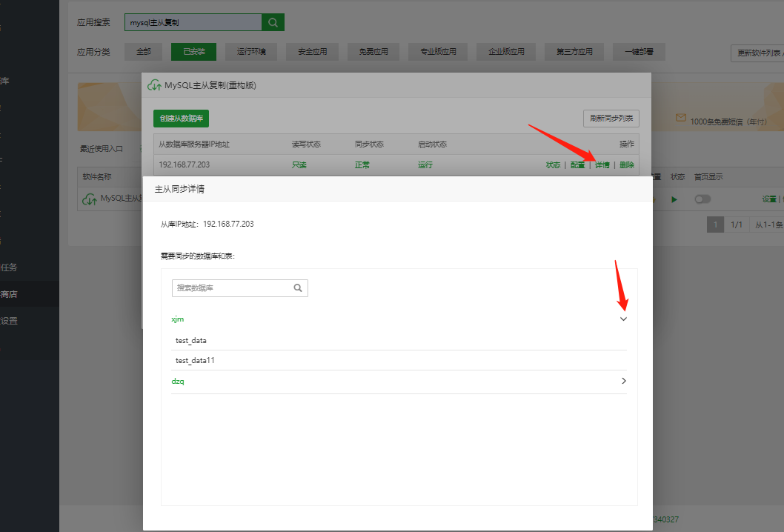Click the green play arrow in software row

(x=674, y=199)
